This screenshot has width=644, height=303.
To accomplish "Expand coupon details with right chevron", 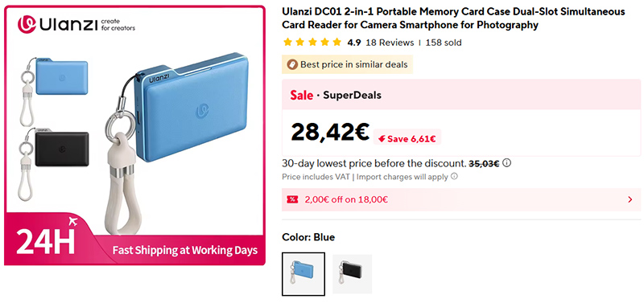I will [630, 199].
